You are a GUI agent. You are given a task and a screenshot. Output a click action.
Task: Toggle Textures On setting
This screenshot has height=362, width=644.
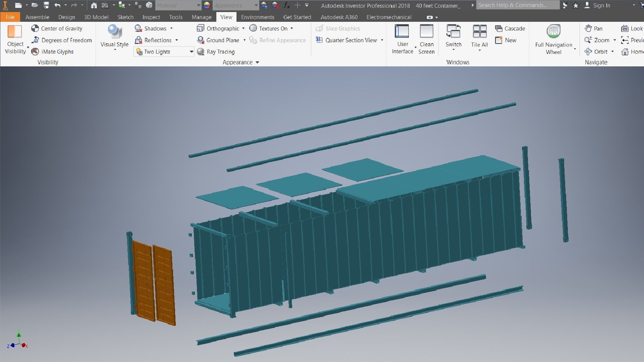pos(269,28)
